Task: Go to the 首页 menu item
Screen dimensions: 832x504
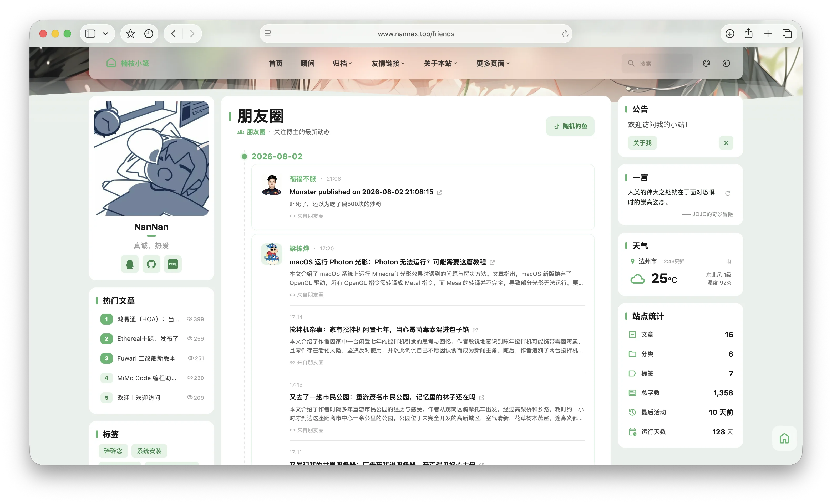Action: pyautogui.click(x=276, y=63)
